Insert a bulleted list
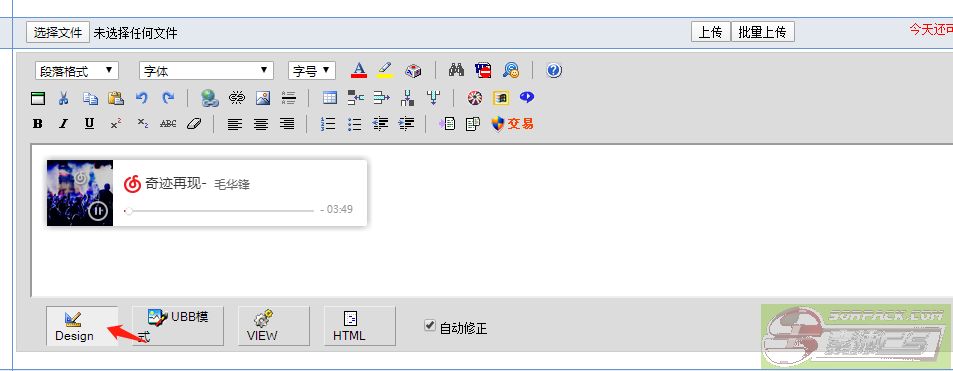 tap(354, 124)
